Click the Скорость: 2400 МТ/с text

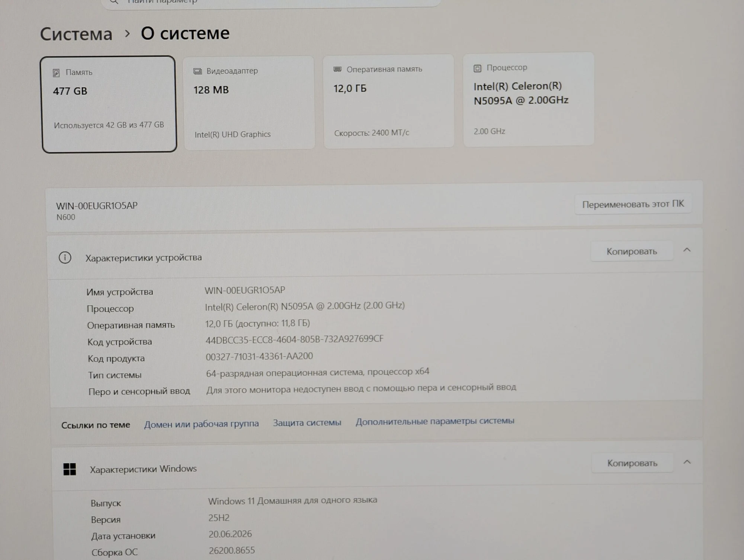click(372, 133)
